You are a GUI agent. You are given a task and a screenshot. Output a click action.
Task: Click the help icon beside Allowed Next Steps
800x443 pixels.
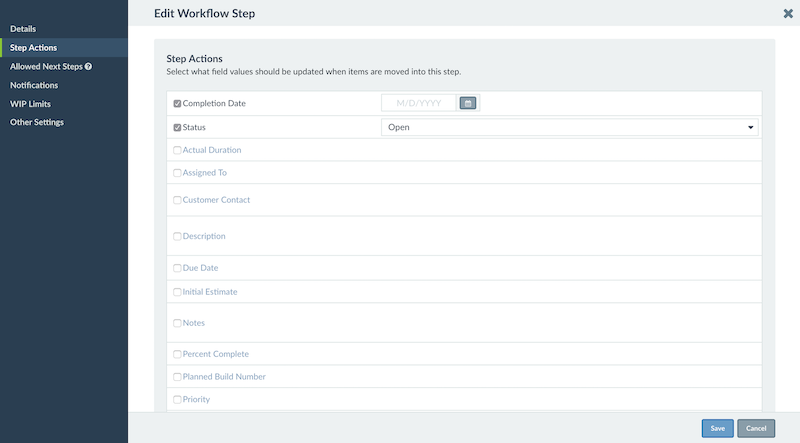(88, 66)
